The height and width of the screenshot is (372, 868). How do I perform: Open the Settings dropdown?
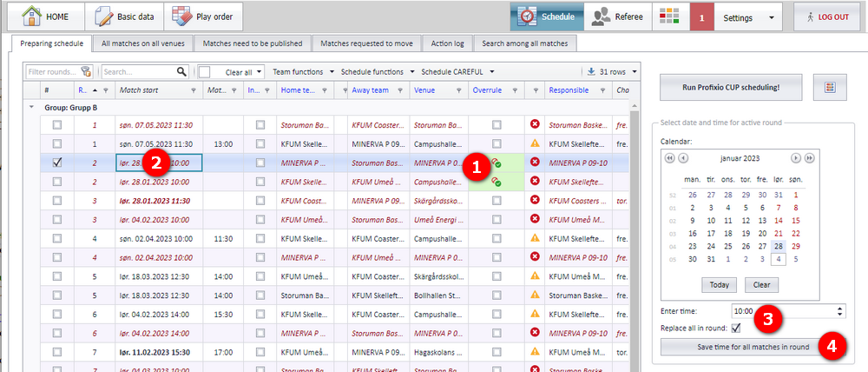point(748,17)
